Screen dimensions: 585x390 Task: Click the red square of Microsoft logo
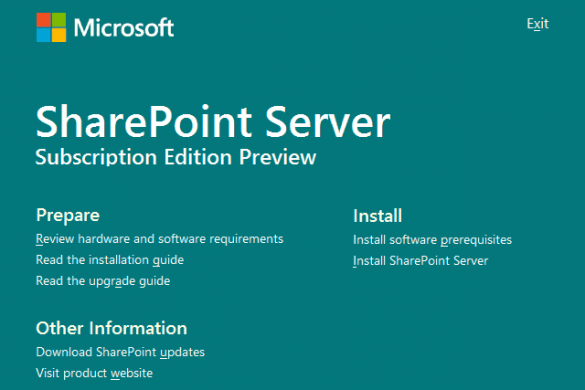43,20
